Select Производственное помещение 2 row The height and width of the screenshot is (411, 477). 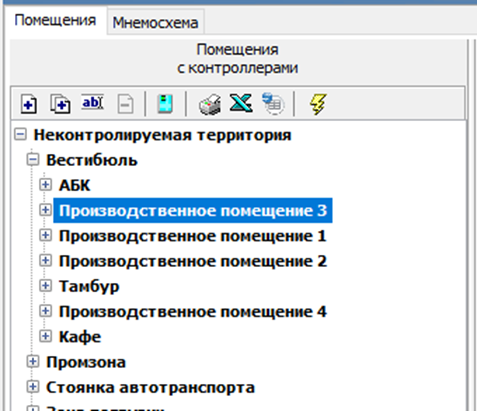[193, 261]
